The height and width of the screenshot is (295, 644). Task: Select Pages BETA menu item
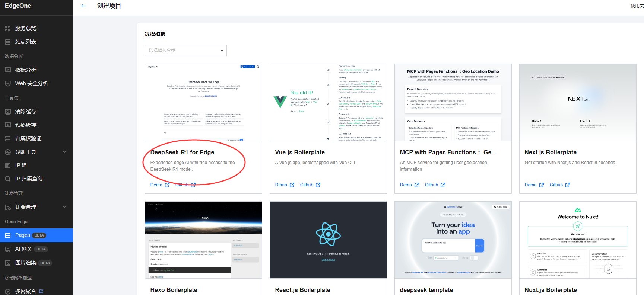coord(37,235)
